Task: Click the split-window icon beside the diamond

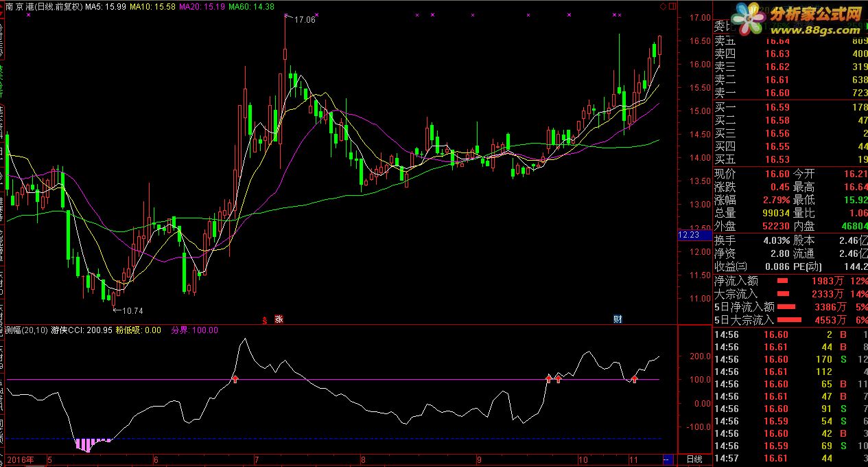Action: [671, 6]
